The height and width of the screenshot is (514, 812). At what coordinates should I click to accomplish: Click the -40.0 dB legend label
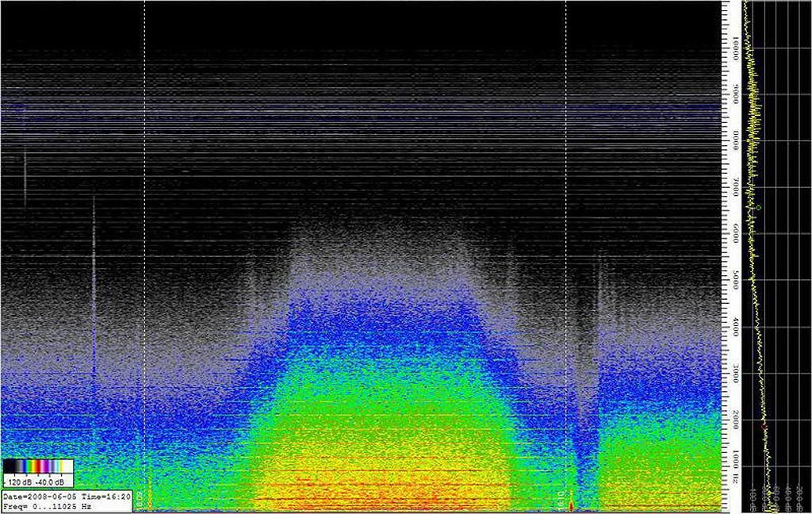point(53,482)
